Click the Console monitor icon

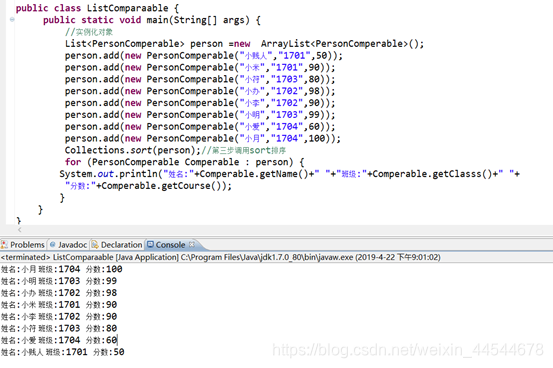pos(150,244)
